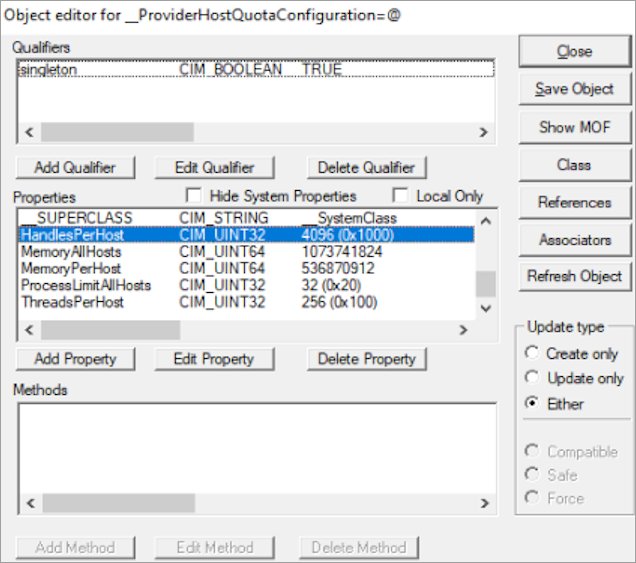Image resolution: width=636 pixels, height=563 pixels.
Task: Select the __SUPERCLASS property row
Action: pos(247,218)
